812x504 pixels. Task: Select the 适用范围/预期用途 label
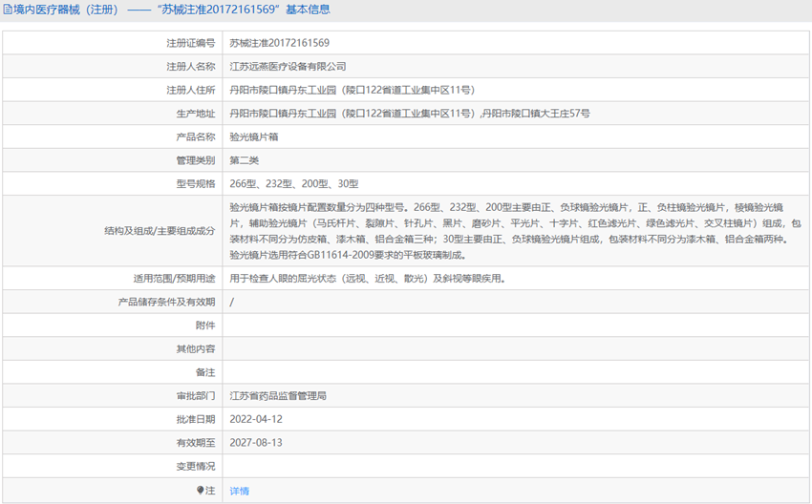(174, 279)
